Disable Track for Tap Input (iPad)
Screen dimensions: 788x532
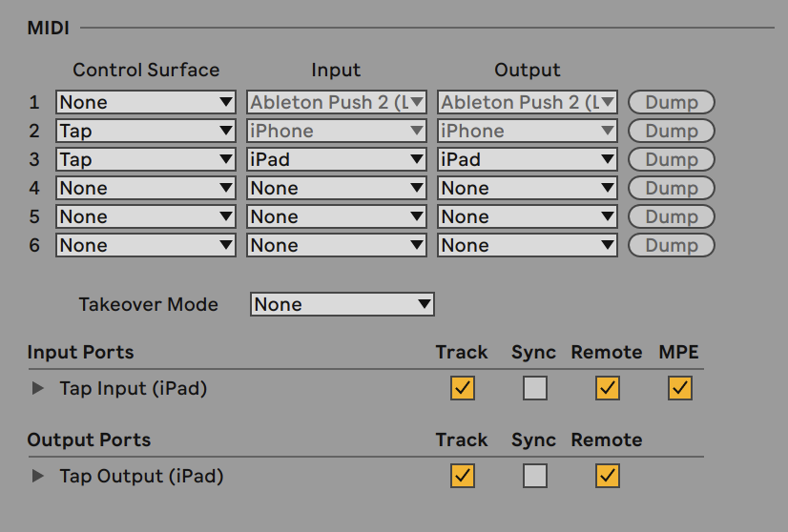[x=463, y=388]
